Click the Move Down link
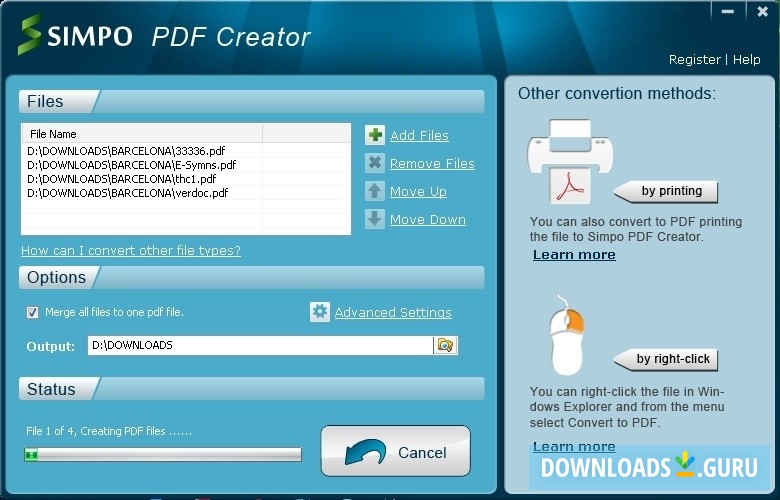 point(428,219)
